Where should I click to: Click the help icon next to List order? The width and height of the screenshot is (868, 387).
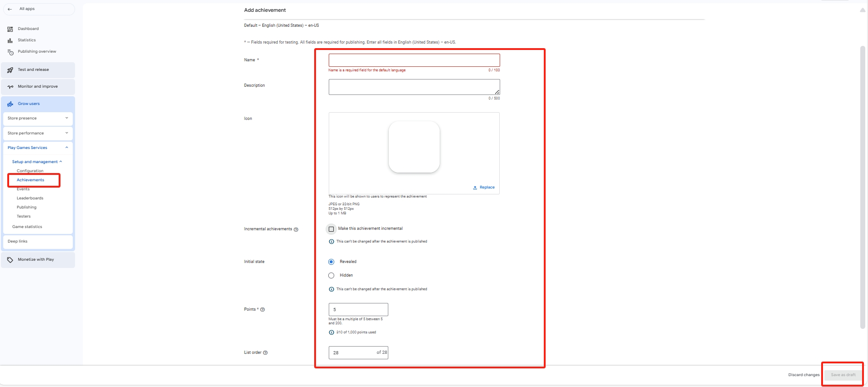[x=266, y=353]
